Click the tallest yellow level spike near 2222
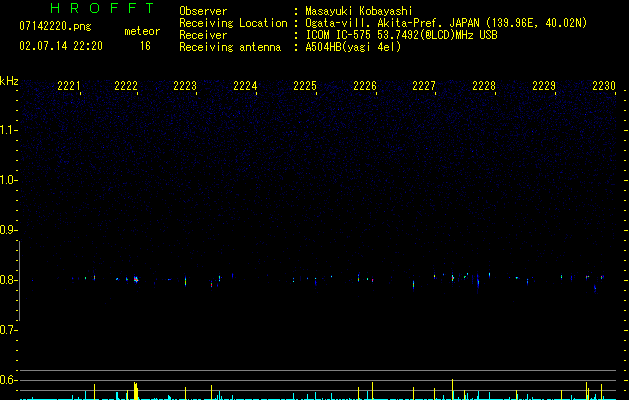The image size is (629, 400). tap(136, 391)
